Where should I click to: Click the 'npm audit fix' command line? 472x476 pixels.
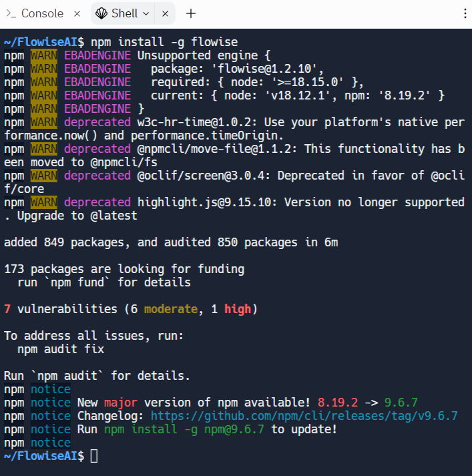(x=60, y=349)
